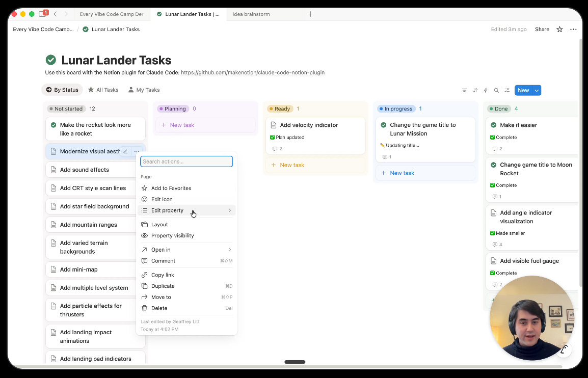The image size is (588, 378).
Task: Select Comment in the context menu
Action: (186, 261)
